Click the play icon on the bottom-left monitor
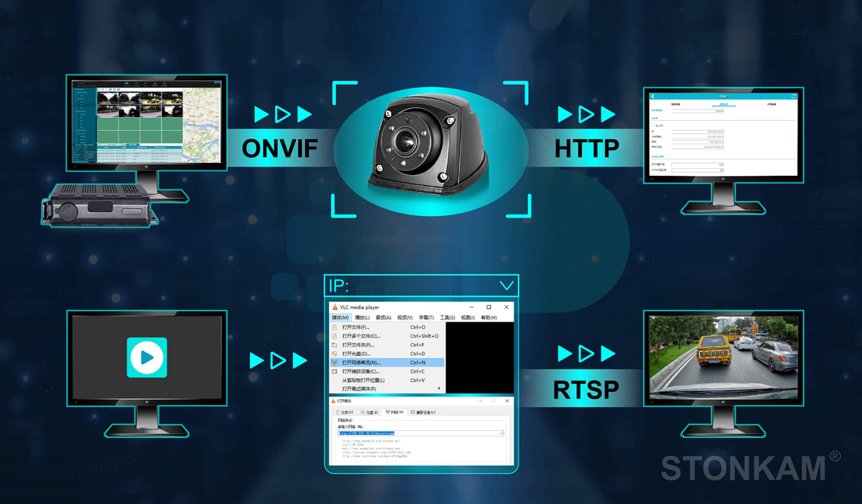The height and width of the screenshot is (504, 862). click(x=147, y=357)
